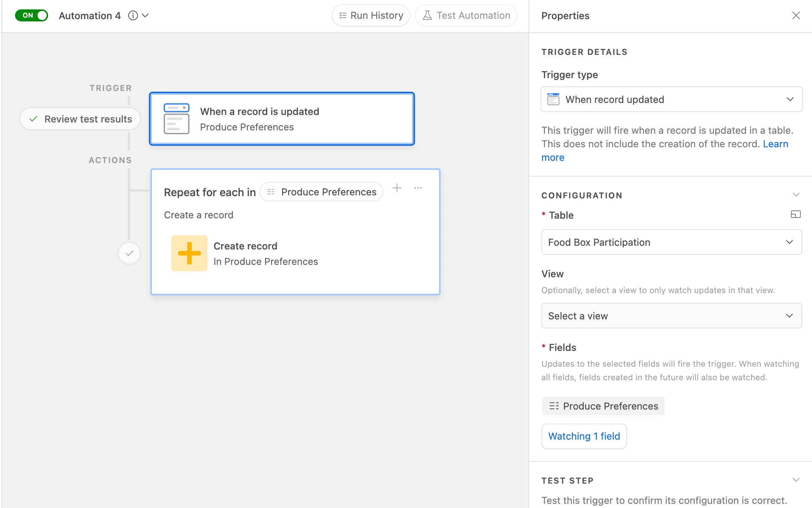Toggle the automation ON switch
The width and height of the screenshot is (812, 508).
(32, 15)
